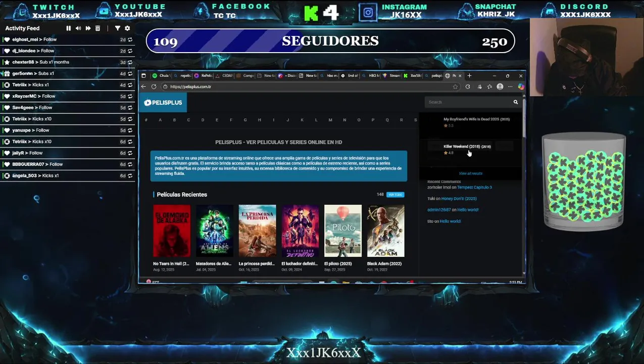Switch to the Discord browser tab
Image resolution: width=644 pixels, height=364 pixels.
[287, 76]
